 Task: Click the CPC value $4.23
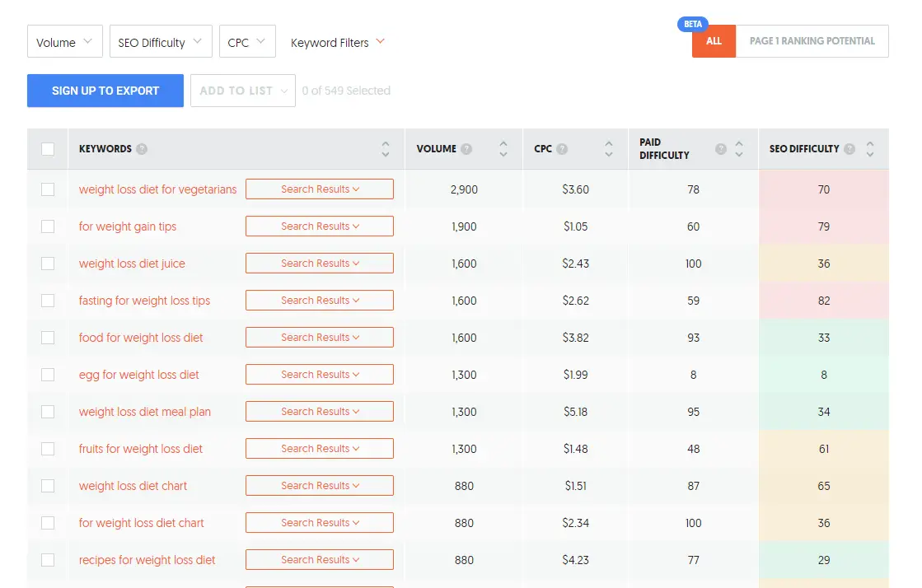point(576,560)
